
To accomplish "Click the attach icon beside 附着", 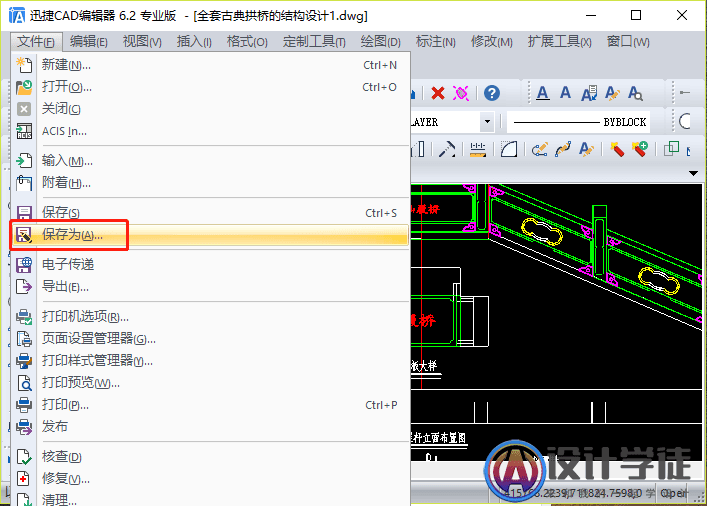I will click(x=24, y=183).
